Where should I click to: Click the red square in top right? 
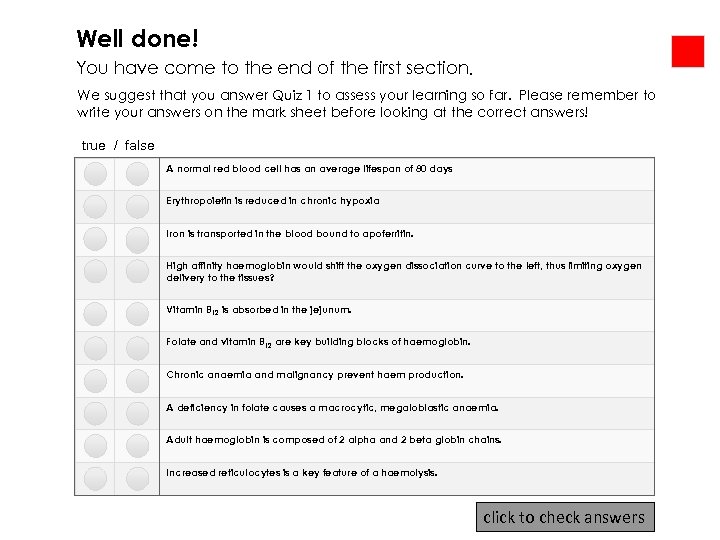pyautogui.click(x=688, y=51)
